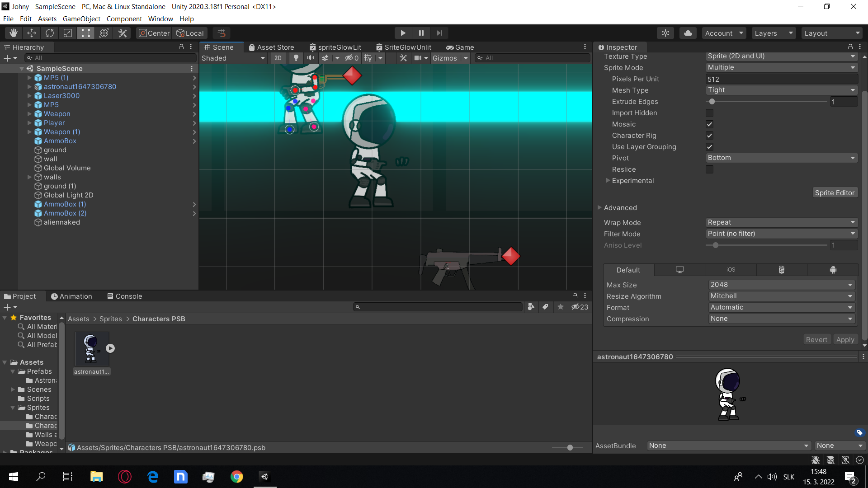Lock the Inspector panel
This screenshot has height=488, width=868.
(850, 47)
